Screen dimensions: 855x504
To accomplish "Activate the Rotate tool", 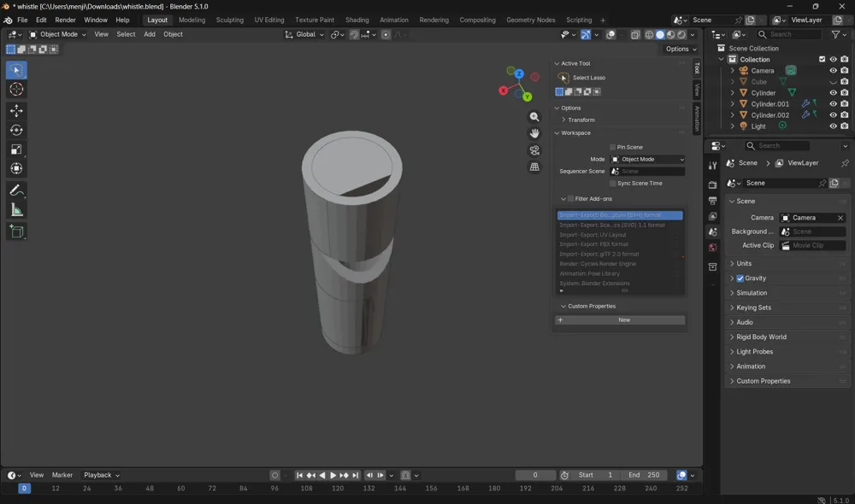I will coord(16,130).
